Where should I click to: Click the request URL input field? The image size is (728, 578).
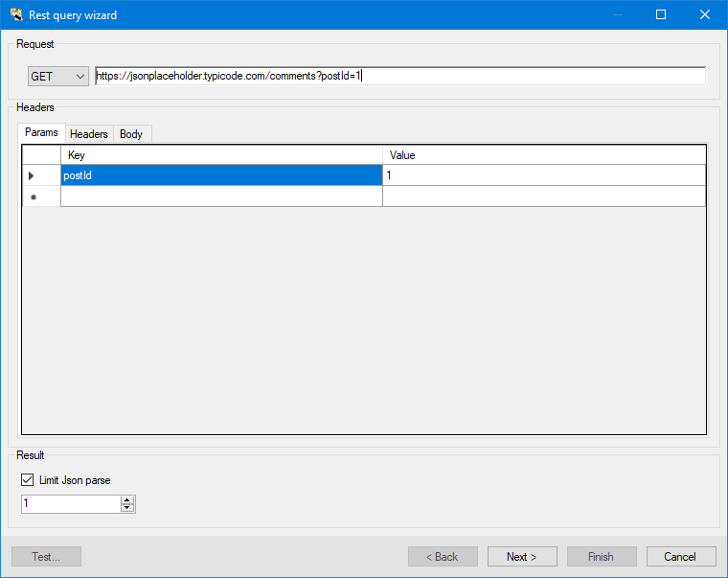(400, 76)
